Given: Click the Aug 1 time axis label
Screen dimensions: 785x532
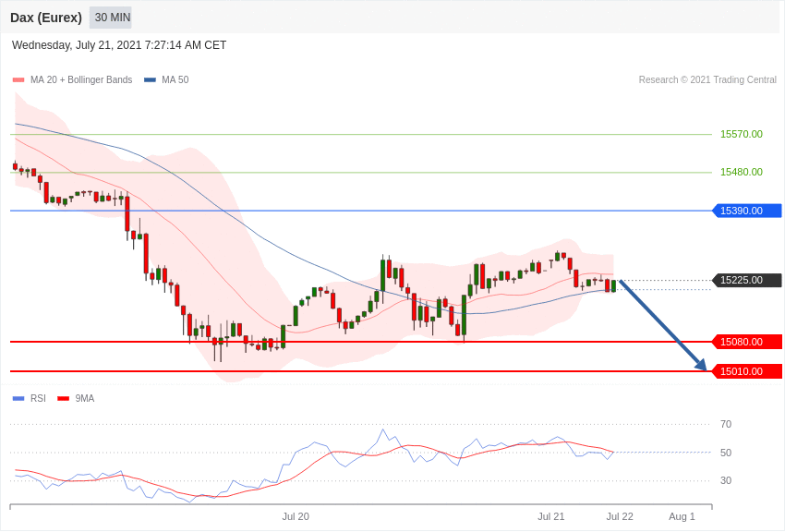Looking at the screenshot, I should tap(682, 516).
